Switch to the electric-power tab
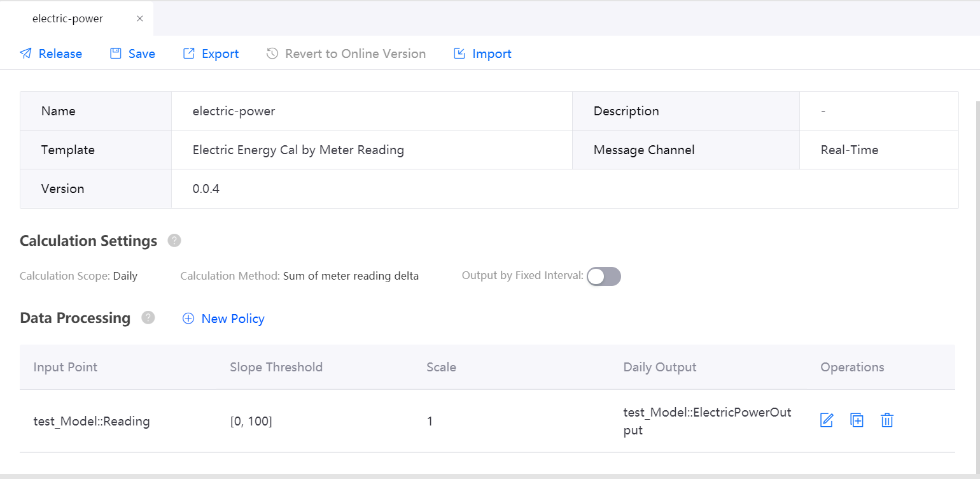This screenshot has width=980, height=479. (67, 18)
